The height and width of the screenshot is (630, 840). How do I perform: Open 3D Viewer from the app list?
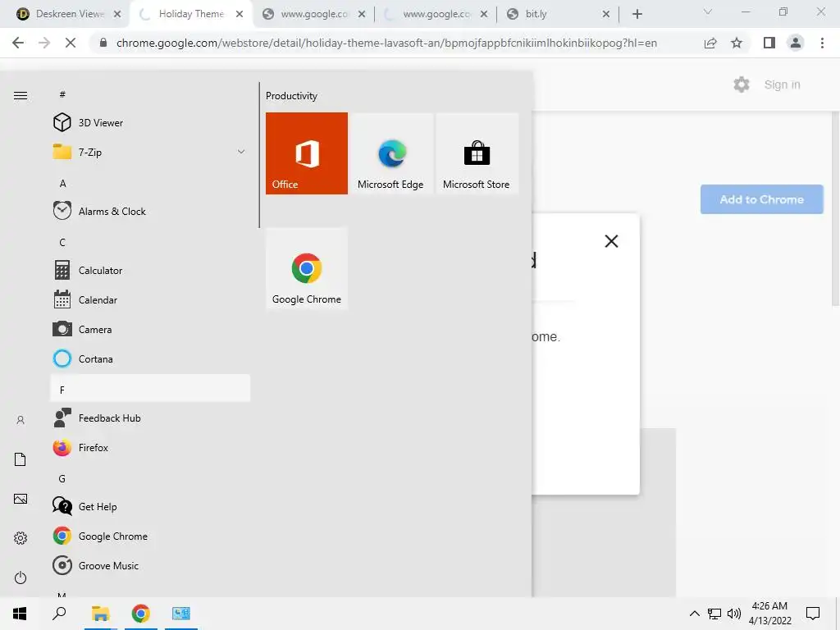[x=150, y=123]
